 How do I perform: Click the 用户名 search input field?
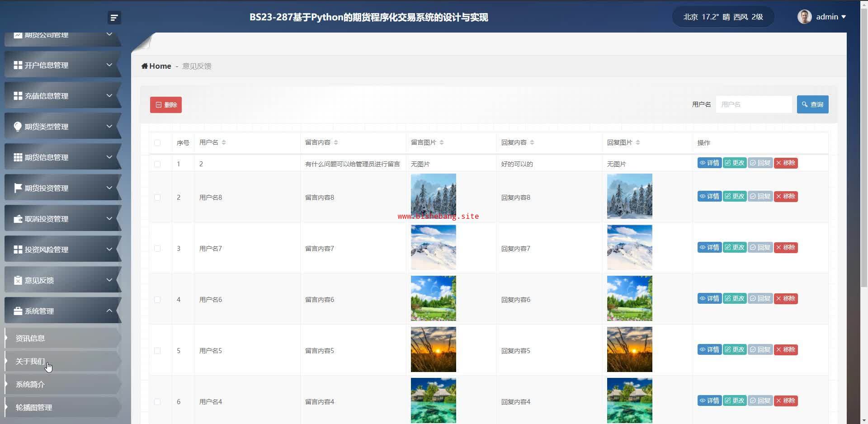point(754,104)
